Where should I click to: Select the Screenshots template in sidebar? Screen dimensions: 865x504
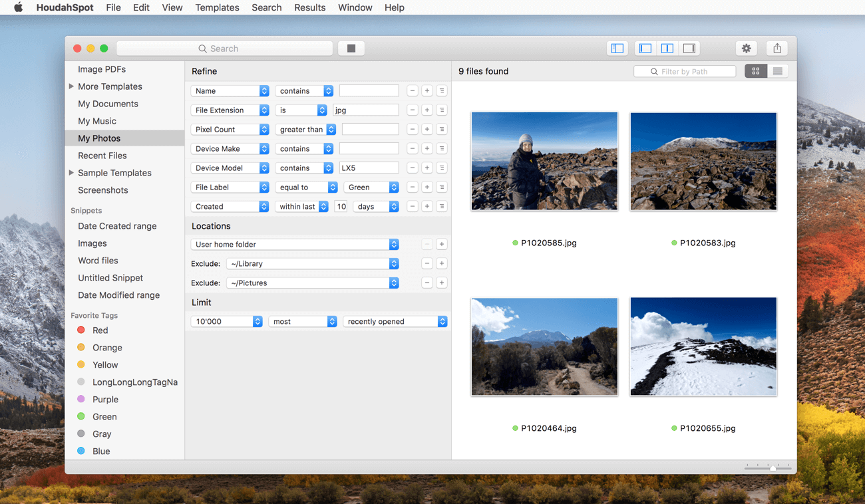coord(103,190)
